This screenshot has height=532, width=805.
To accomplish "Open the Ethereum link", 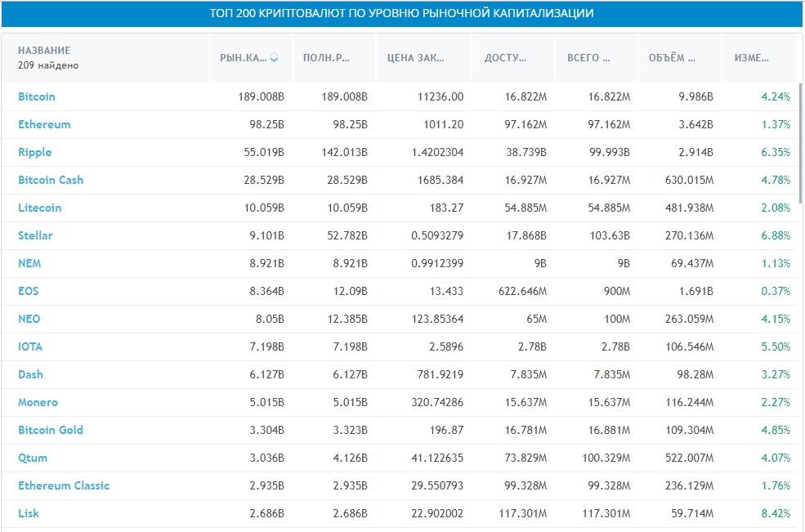I will click(x=44, y=124).
